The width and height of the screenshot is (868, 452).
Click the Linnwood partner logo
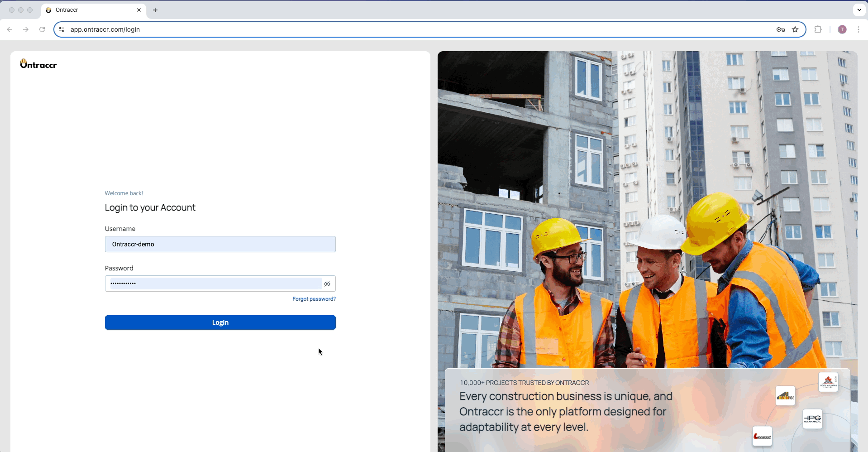[763, 436]
